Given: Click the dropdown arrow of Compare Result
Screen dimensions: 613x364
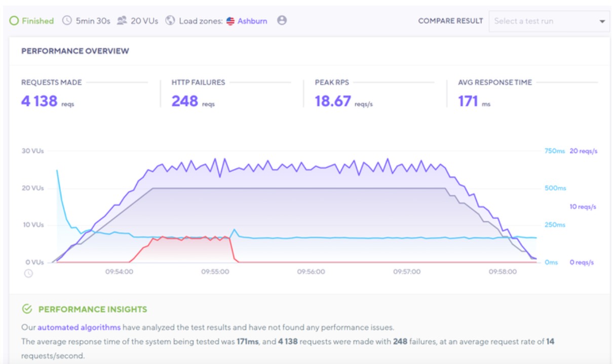Looking at the screenshot, I should point(602,22).
